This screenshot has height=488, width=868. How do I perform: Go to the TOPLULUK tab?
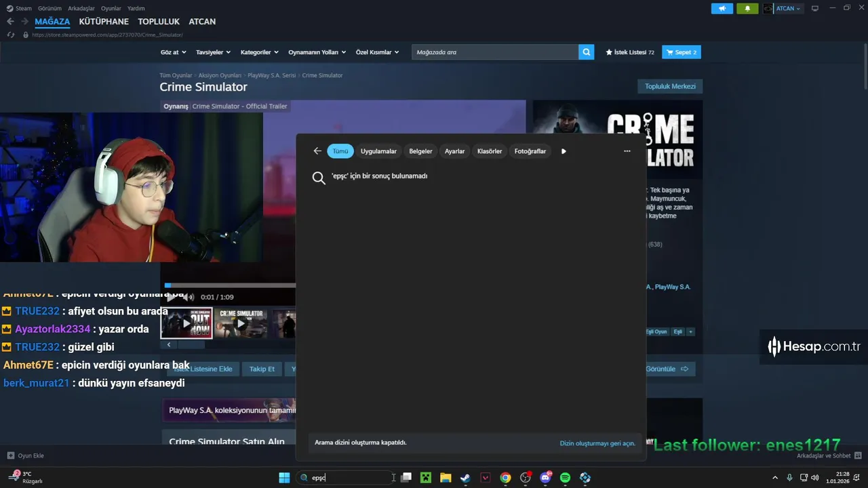[x=159, y=22]
